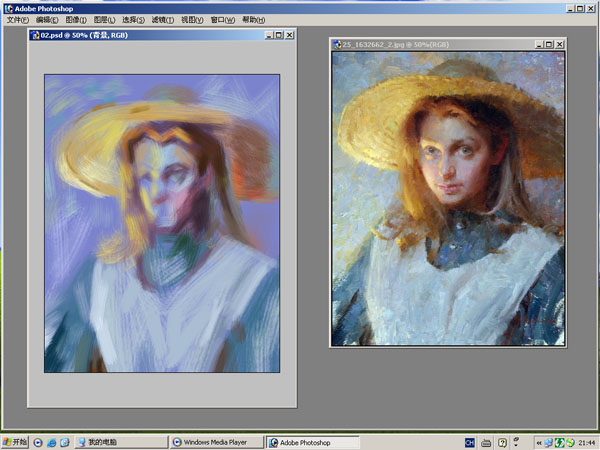Switch to Windows Media Player taskbar button
Image resolution: width=600 pixels, height=450 pixels.
217,442
